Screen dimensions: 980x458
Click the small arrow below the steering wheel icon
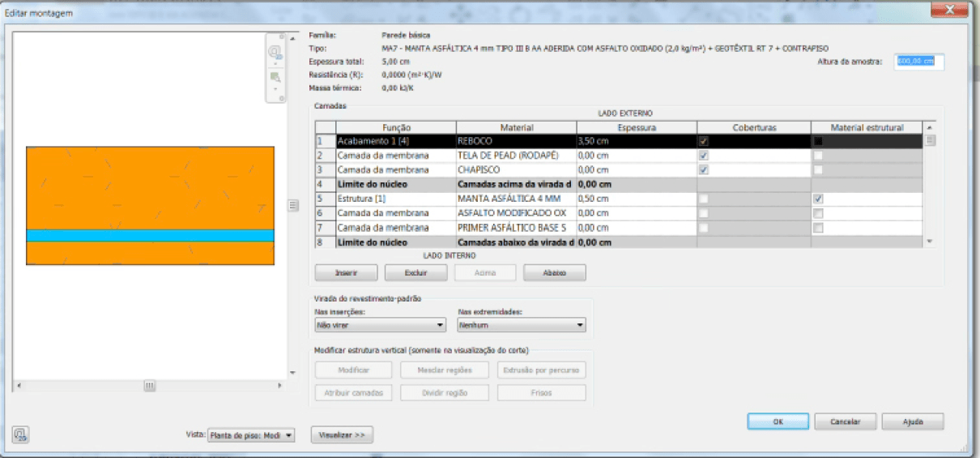275,64
